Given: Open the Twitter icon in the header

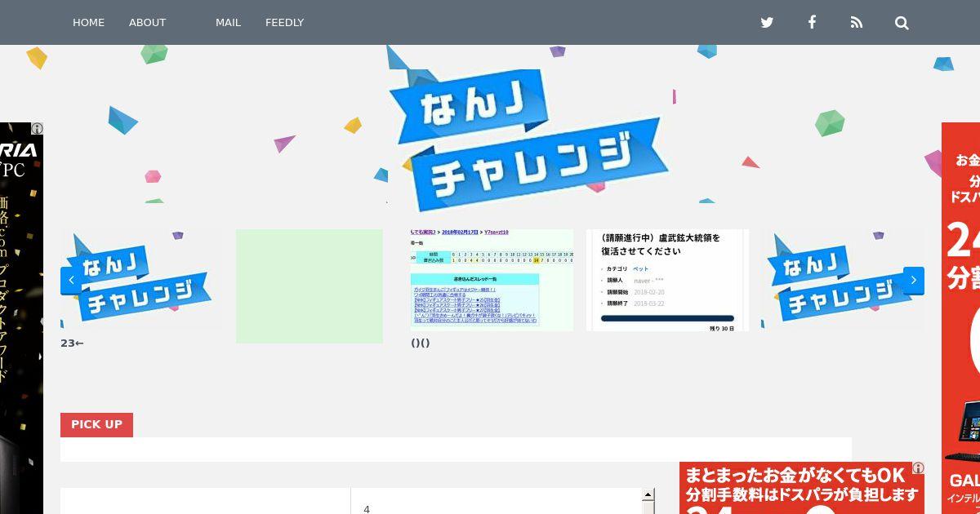Looking at the screenshot, I should [767, 23].
